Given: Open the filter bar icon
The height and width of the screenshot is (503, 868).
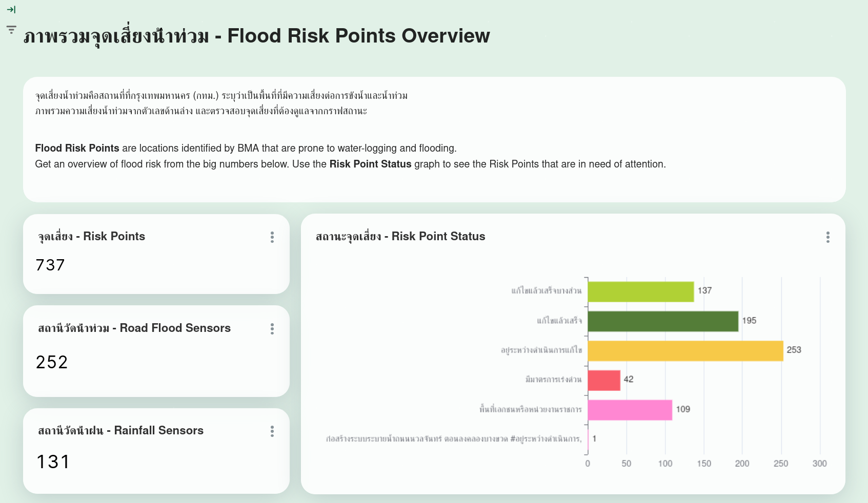Looking at the screenshot, I should click(x=11, y=30).
